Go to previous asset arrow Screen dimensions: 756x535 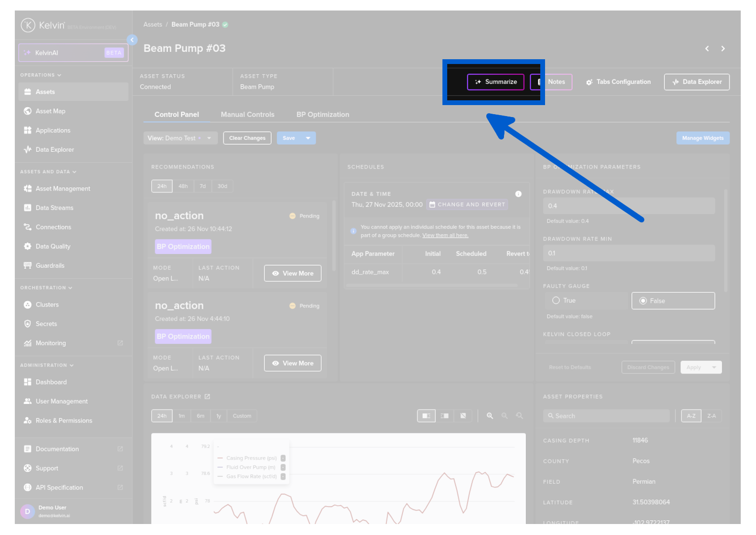(x=707, y=49)
